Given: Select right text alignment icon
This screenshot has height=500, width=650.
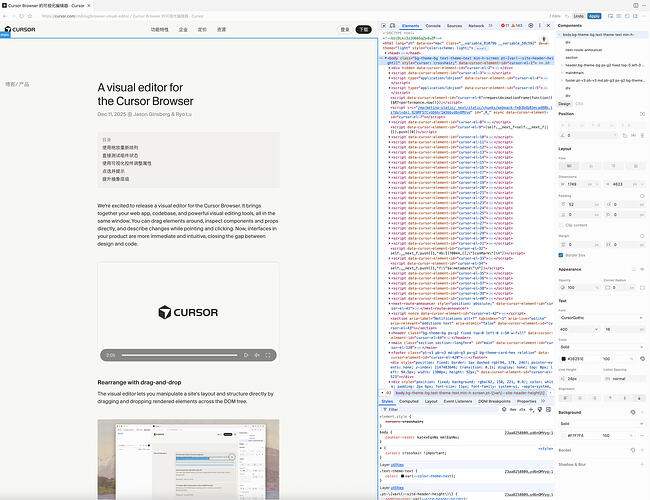Looking at the screenshot, I should click(x=594, y=398).
